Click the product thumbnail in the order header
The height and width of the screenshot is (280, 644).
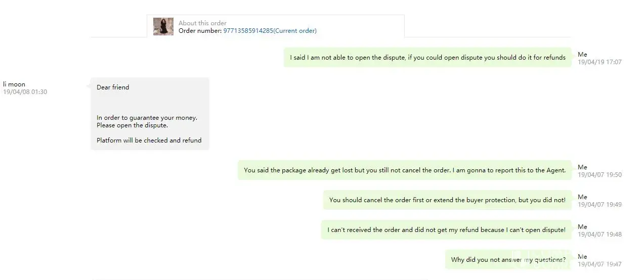(163, 26)
